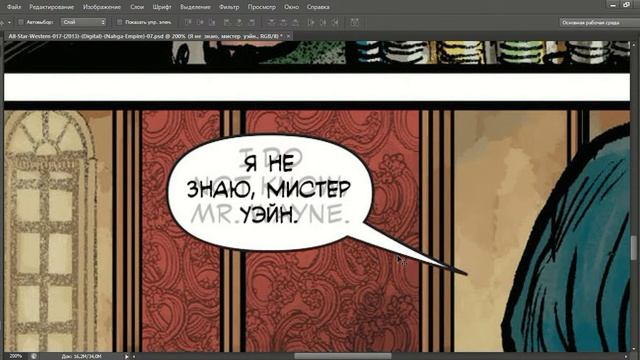The height and width of the screenshot is (360, 640).
Task: Open the Просмотр menu
Action: (262, 7)
